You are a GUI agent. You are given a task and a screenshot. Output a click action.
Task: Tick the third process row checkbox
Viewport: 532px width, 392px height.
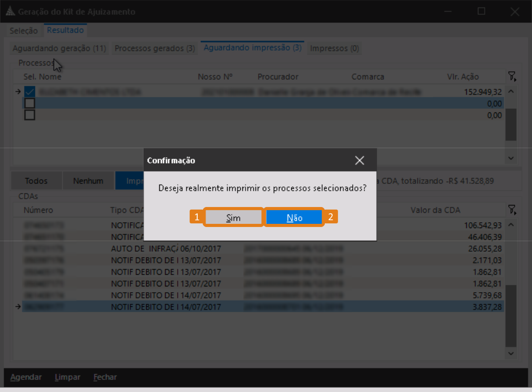coord(29,115)
